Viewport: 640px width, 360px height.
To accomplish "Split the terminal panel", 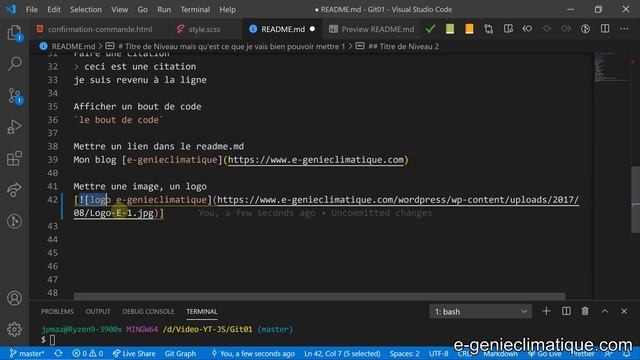I will (566, 311).
